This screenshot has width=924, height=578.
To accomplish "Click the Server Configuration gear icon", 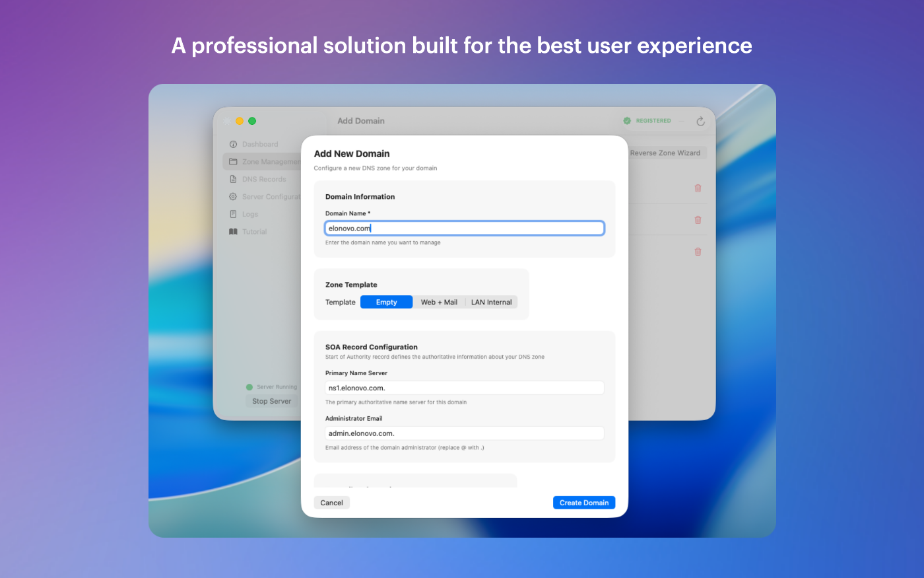I will 233,197.
